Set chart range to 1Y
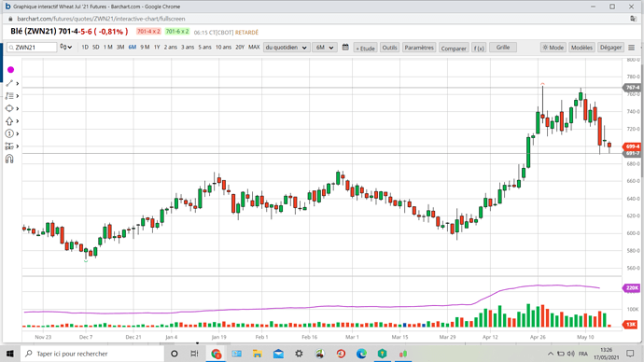 pos(157,48)
